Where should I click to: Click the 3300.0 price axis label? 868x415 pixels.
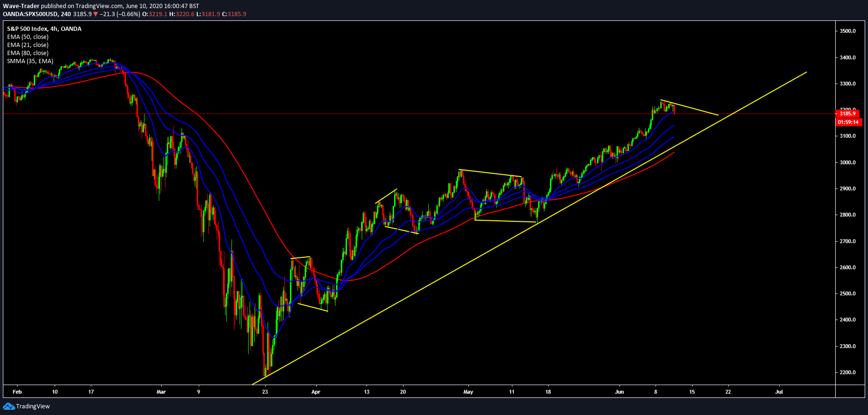848,84
